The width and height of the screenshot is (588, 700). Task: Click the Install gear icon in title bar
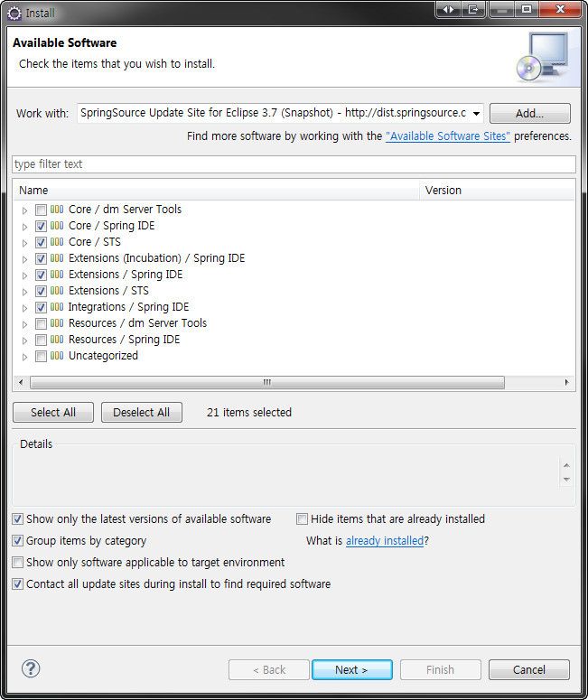(x=14, y=14)
